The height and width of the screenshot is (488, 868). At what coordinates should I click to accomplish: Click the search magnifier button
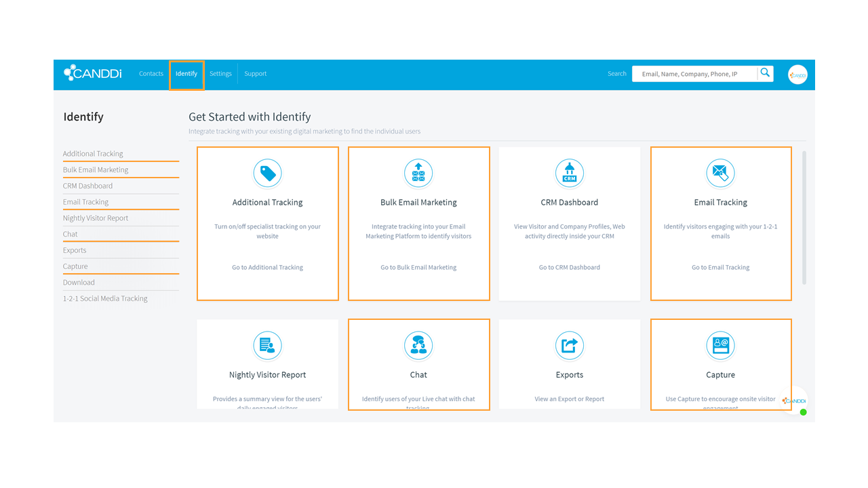765,73
